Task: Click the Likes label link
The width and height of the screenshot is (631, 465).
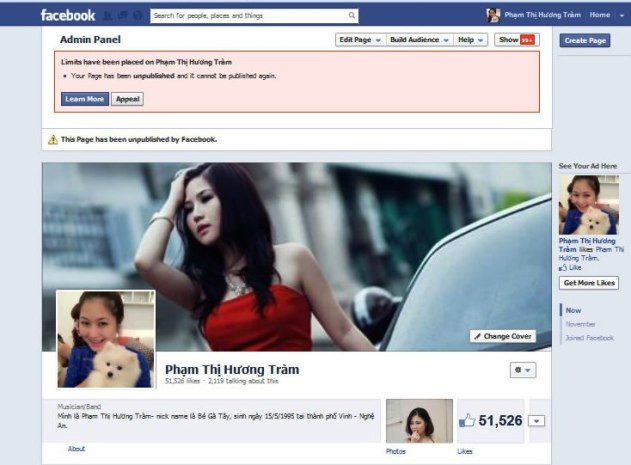Action: pyautogui.click(x=465, y=452)
